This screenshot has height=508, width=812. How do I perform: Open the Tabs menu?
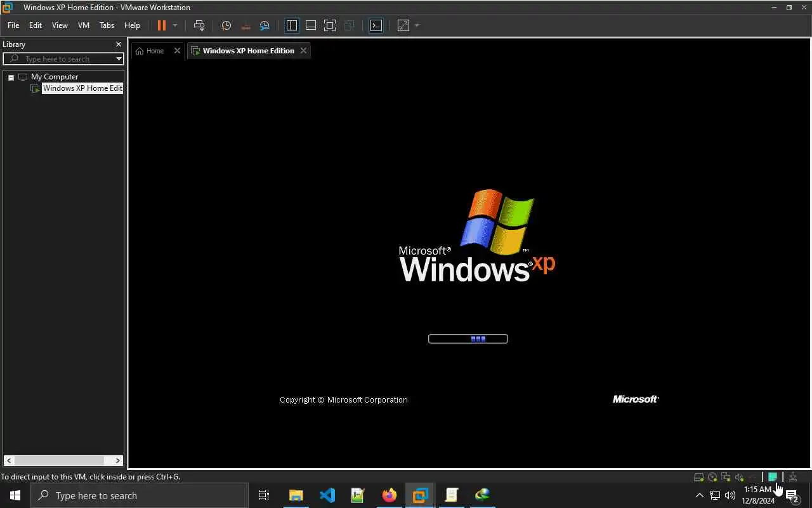(107, 25)
